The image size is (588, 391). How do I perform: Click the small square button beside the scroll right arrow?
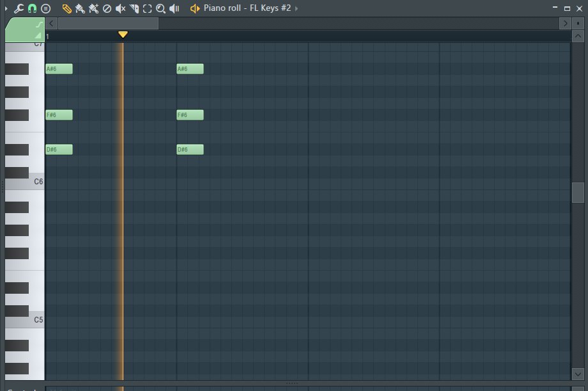[x=578, y=23]
